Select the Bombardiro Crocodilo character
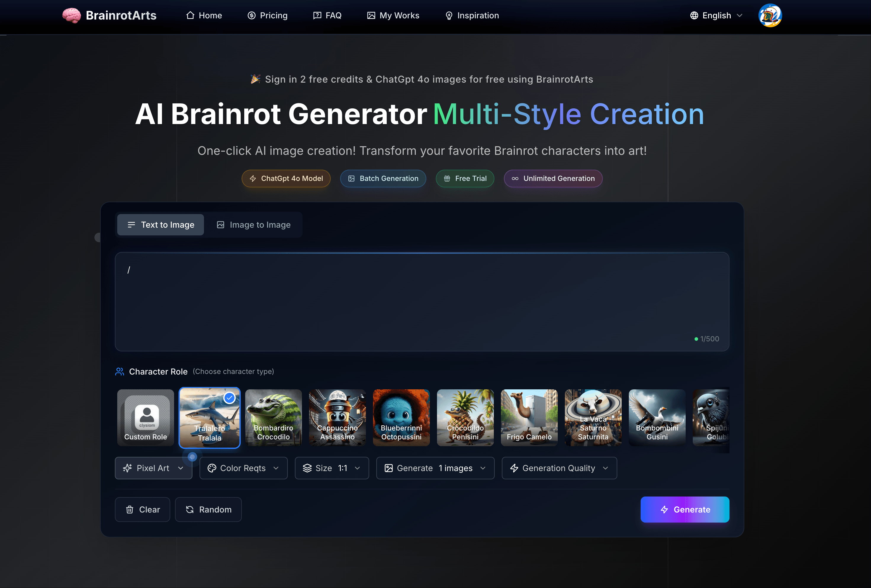The height and width of the screenshot is (588, 871). pyautogui.click(x=273, y=417)
